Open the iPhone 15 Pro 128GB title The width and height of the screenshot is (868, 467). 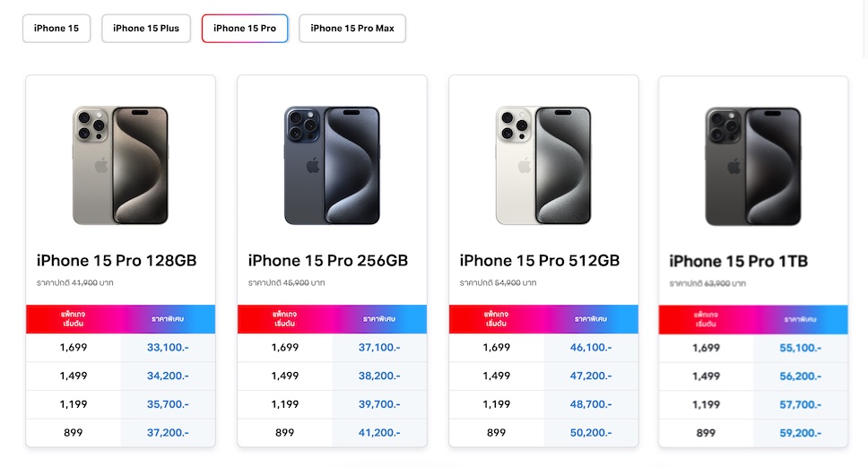[117, 261]
